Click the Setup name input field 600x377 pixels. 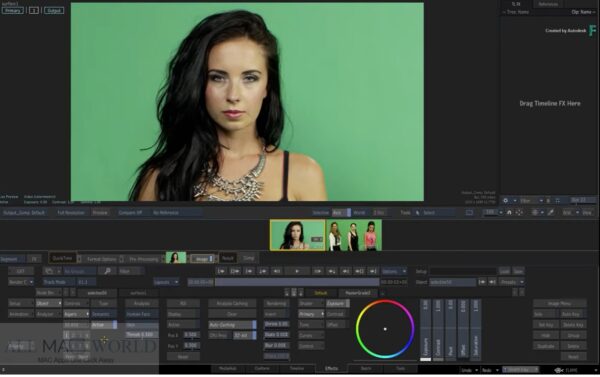[x=463, y=271]
